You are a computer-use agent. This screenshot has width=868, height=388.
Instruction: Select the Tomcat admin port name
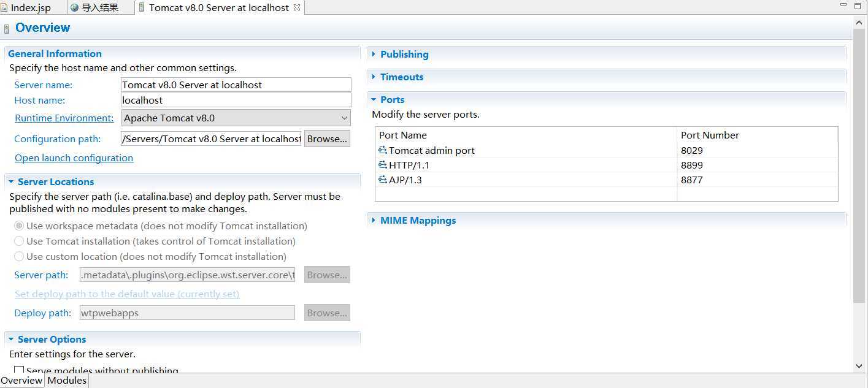[432, 150]
